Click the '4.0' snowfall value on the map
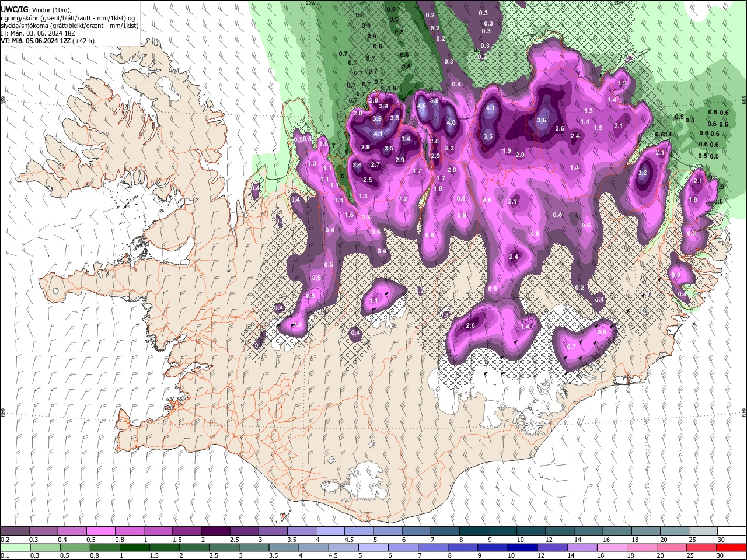The image size is (747, 560). [x=451, y=123]
